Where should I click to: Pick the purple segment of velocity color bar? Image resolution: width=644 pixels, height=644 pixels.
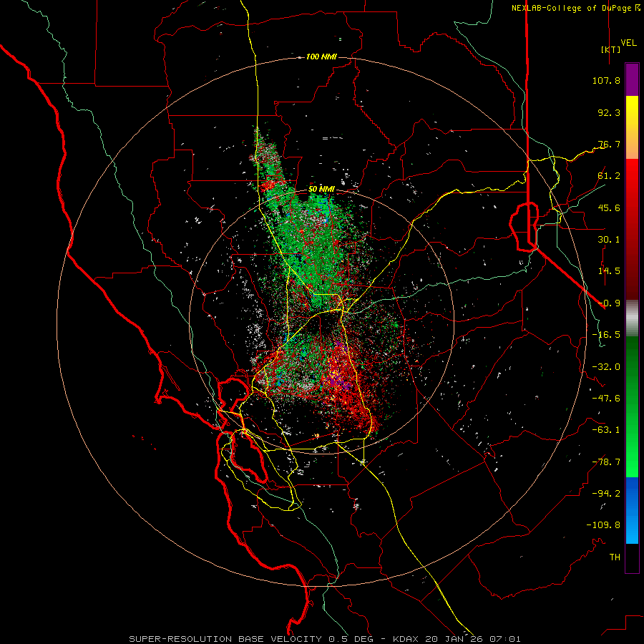[632, 79]
